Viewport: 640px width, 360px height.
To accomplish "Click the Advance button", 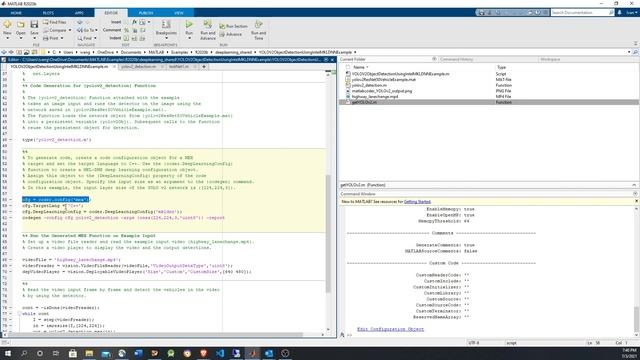I will click(231, 34).
